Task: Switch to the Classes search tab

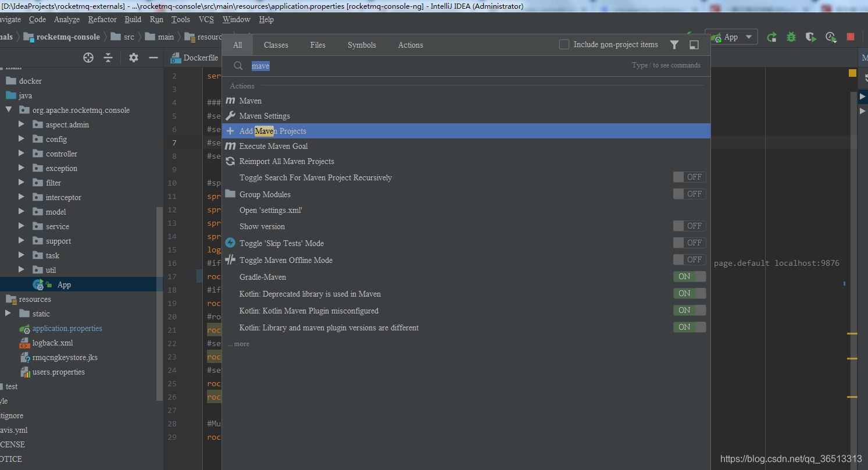Action: click(x=276, y=45)
